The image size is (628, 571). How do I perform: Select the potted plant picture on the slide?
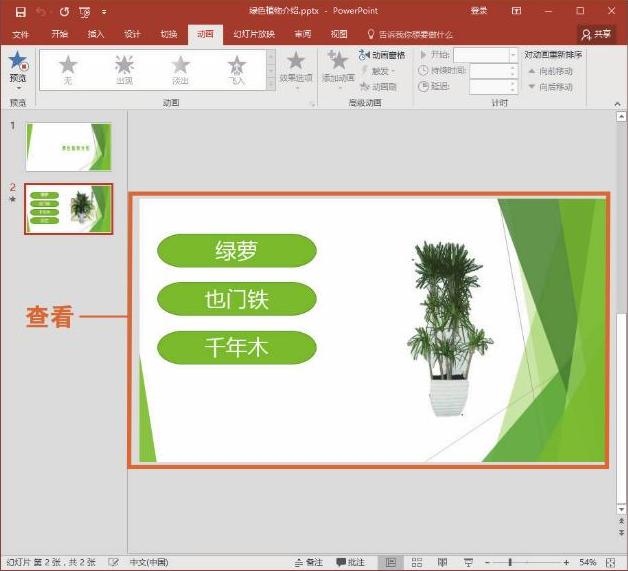pyautogui.click(x=450, y=329)
